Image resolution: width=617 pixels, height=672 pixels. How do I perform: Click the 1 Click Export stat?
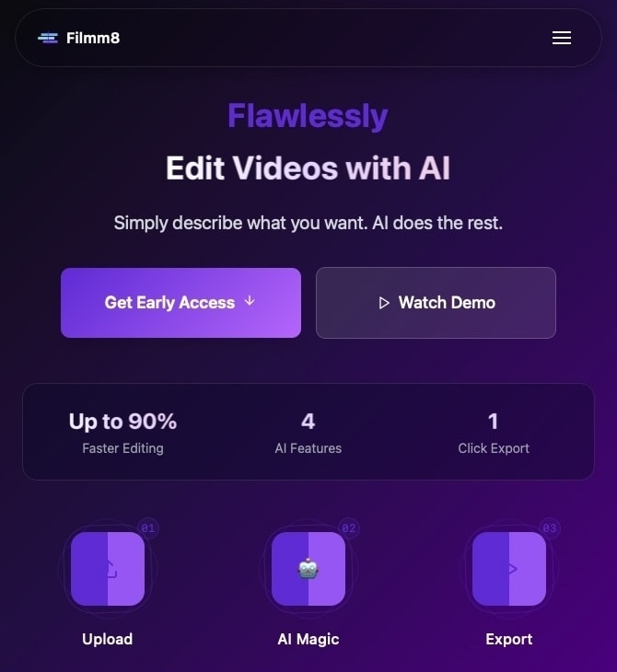coord(494,432)
